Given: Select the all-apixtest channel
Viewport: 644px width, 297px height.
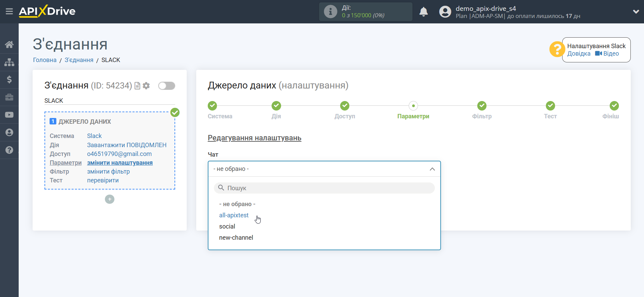Looking at the screenshot, I should tap(234, 215).
